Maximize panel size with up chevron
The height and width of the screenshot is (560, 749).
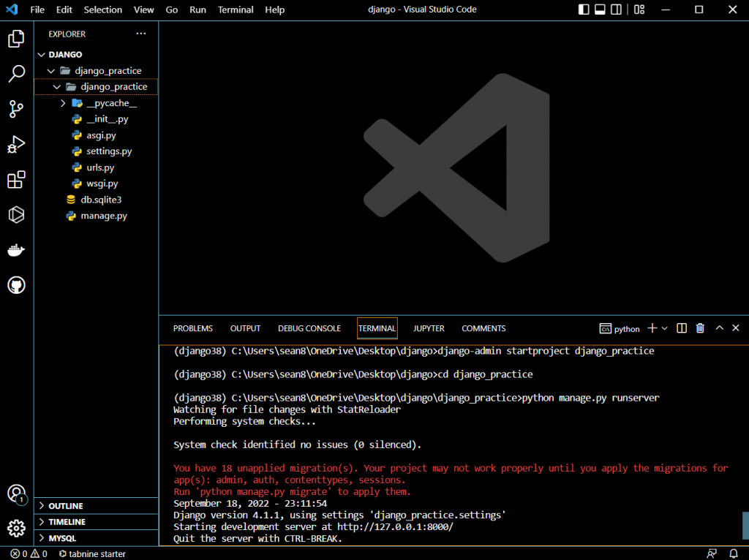click(x=720, y=328)
